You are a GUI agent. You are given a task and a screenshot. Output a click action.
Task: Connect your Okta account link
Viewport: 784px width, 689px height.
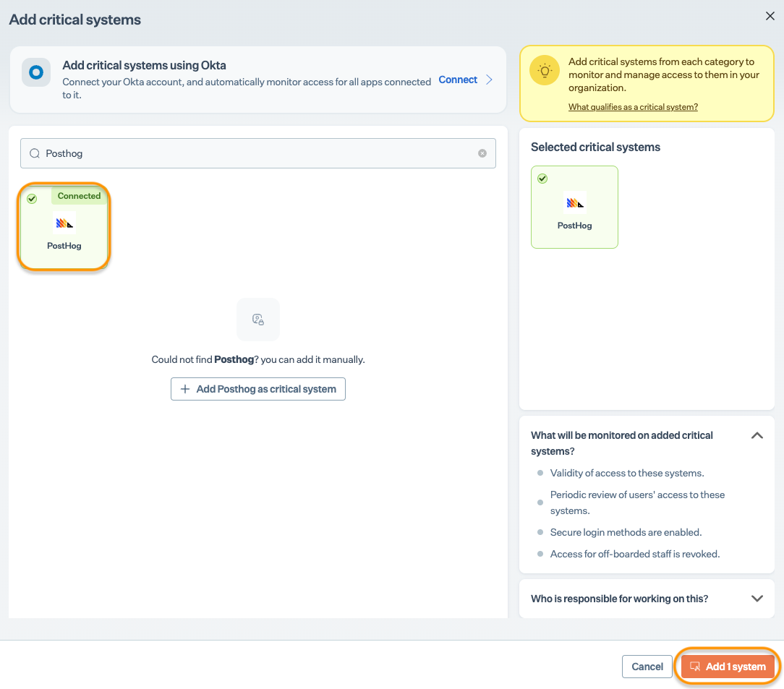pyautogui.click(x=458, y=80)
